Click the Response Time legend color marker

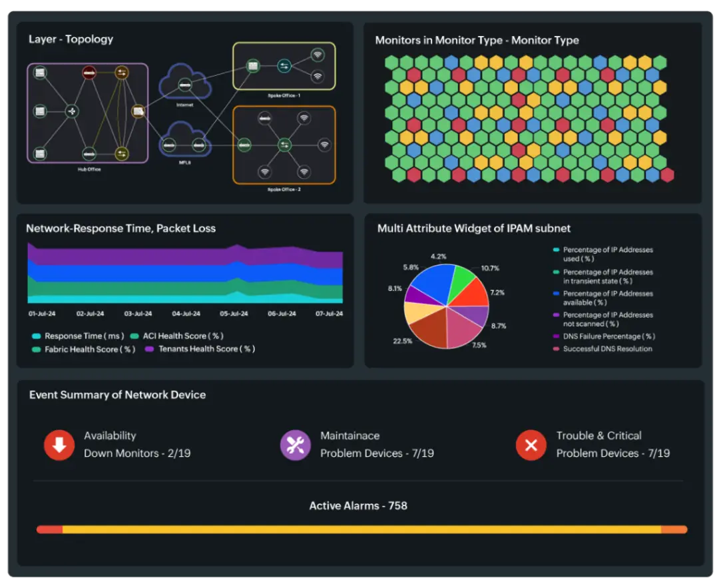coord(36,336)
